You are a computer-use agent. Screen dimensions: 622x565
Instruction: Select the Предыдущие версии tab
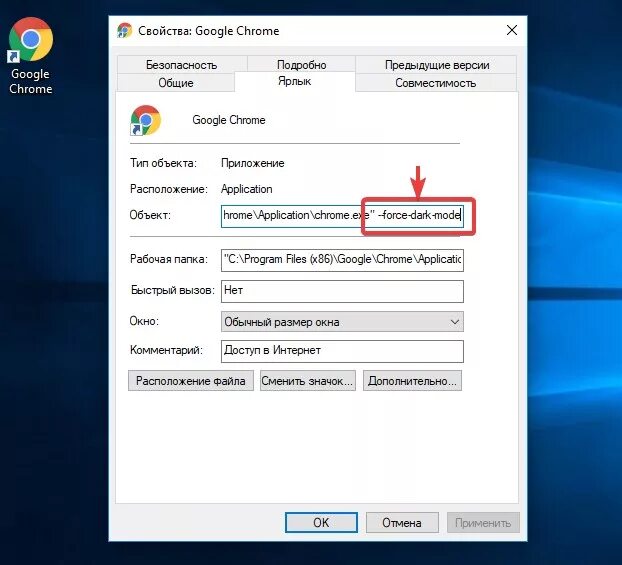pos(437,65)
